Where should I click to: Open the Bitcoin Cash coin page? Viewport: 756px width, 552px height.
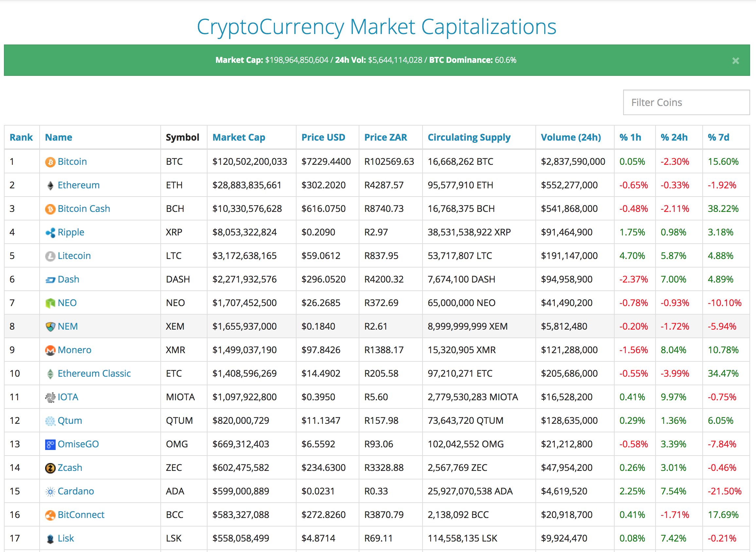[83, 209]
